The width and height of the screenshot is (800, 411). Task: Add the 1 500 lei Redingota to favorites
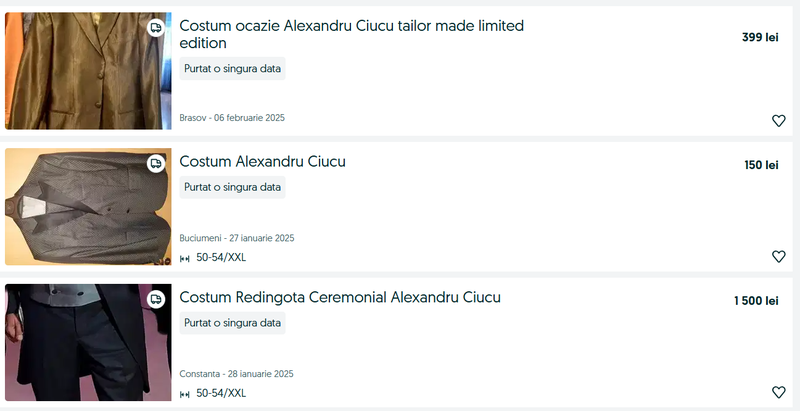point(778,392)
